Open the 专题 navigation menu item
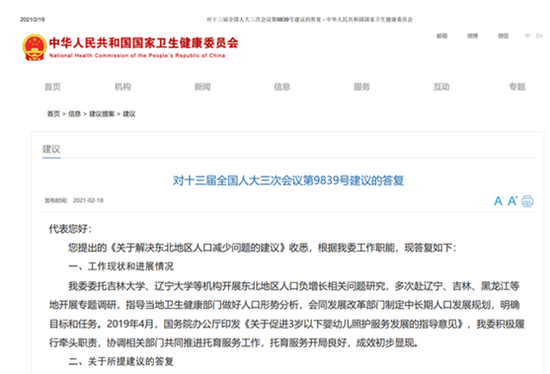550x374 pixels. (517, 87)
